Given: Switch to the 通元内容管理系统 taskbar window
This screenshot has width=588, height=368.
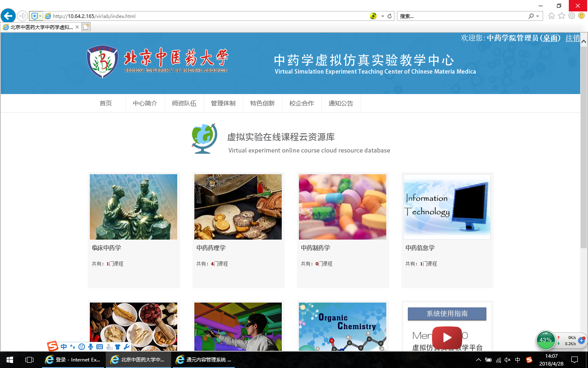Looking at the screenshot, I should [x=204, y=360].
